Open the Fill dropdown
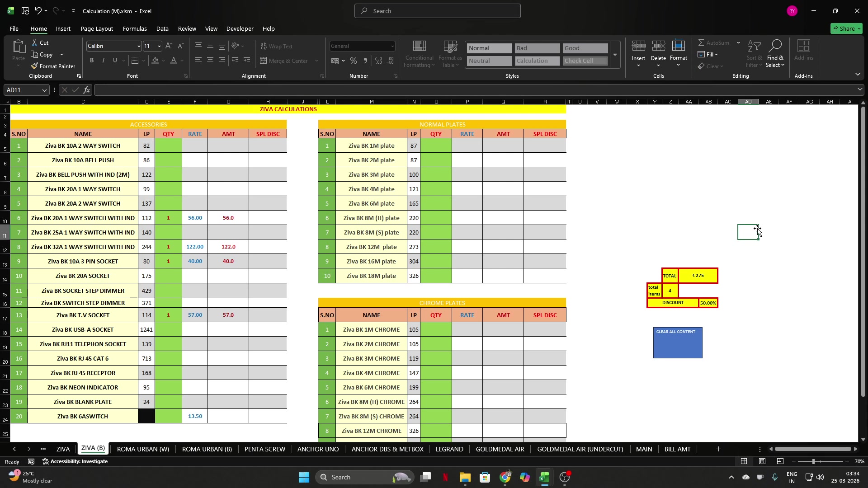This screenshot has height=488, width=868. tap(708, 54)
